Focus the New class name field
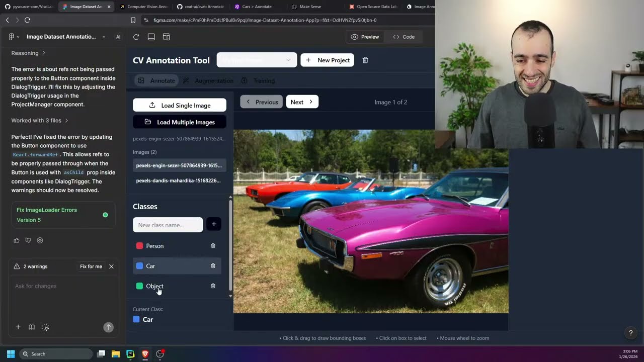Screen dimensions: 644x362 click(168, 225)
